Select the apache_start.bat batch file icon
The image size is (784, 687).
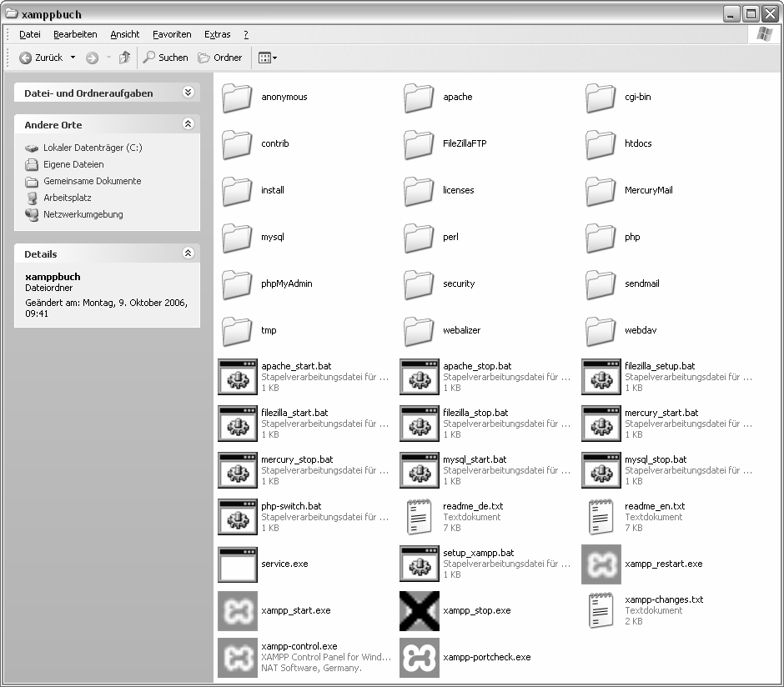pos(238,377)
